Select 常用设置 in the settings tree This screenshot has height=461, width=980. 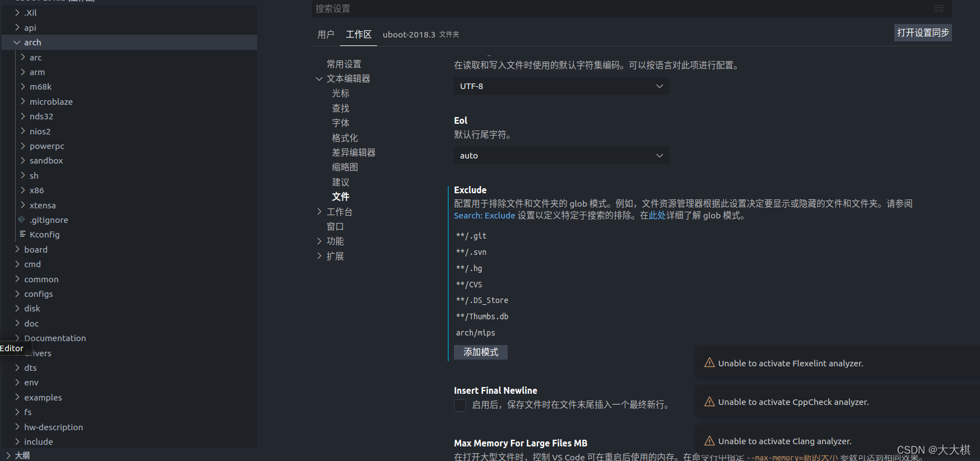pos(344,64)
